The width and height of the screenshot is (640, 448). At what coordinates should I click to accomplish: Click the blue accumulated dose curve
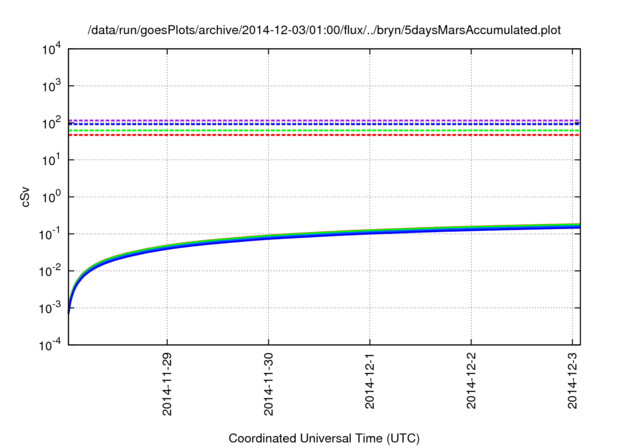[324, 234]
